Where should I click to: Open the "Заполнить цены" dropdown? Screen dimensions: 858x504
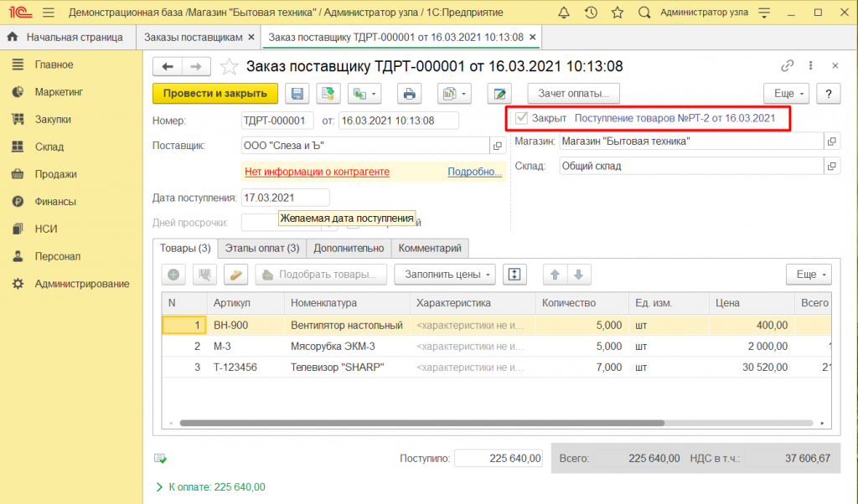coord(449,275)
